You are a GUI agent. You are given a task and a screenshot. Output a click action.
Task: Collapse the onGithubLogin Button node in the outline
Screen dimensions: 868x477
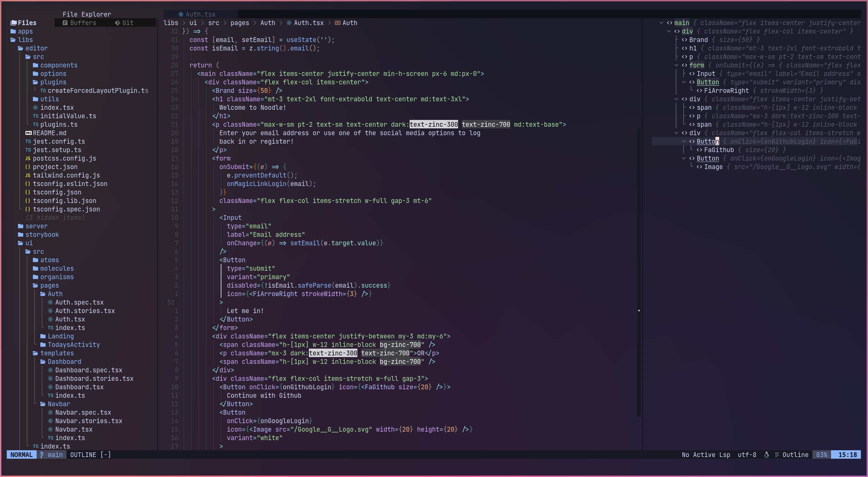tap(684, 141)
